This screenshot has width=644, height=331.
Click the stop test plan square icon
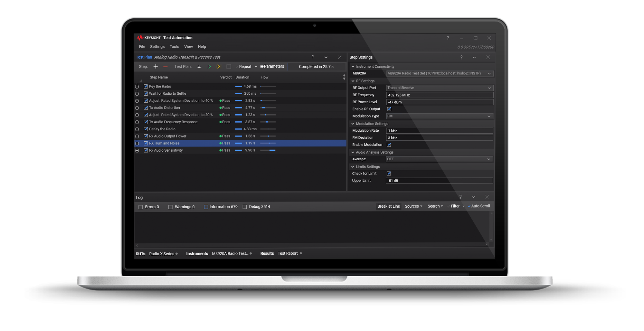[x=229, y=67]
